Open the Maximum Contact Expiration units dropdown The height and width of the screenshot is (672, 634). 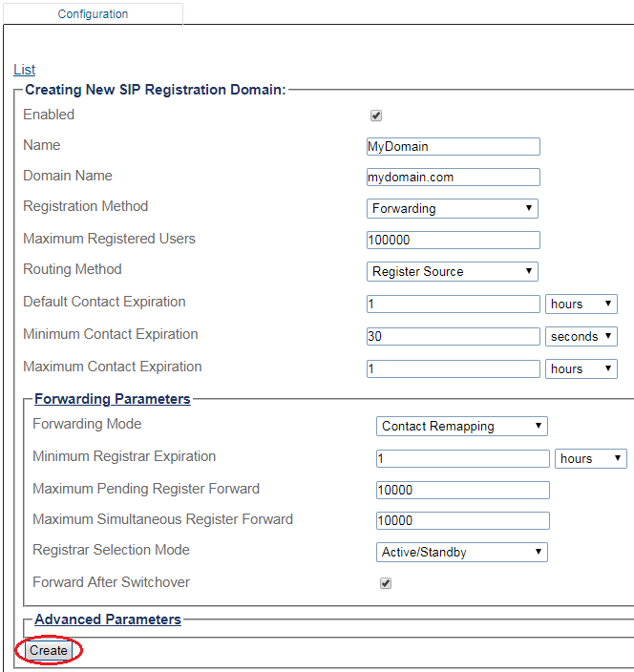tap(581, 368)
